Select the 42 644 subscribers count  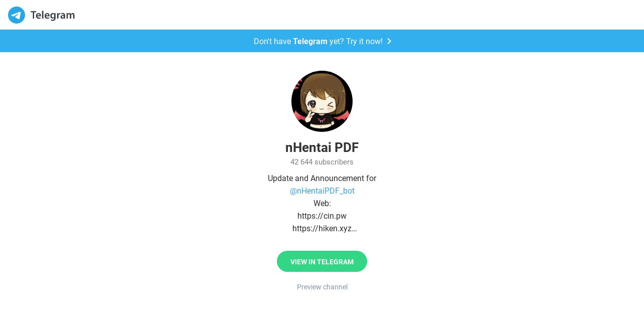coord(322,162)
